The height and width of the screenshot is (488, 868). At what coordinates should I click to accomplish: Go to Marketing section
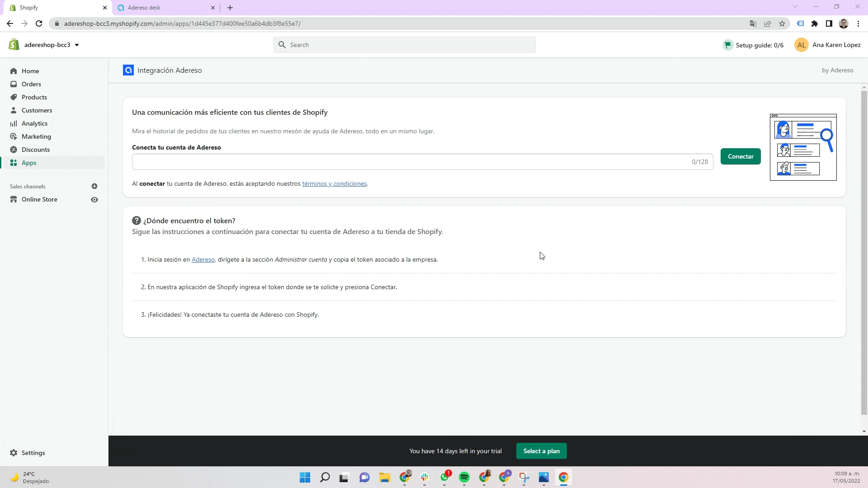click(36, 136)
